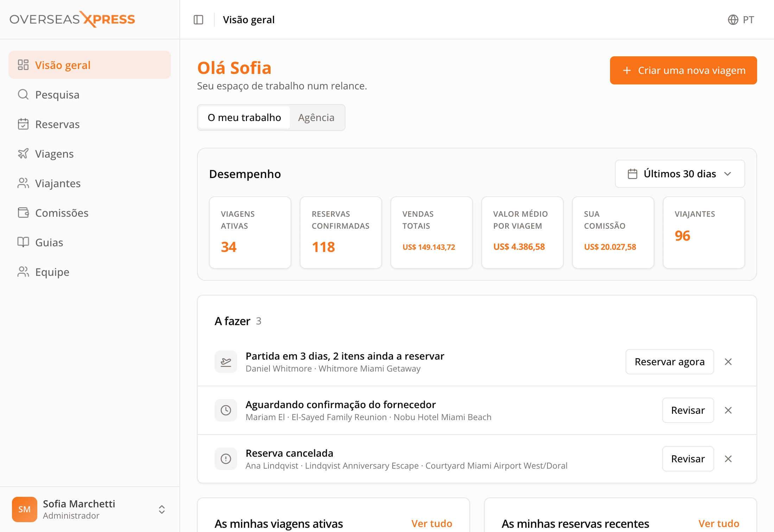The image size is (774, 532).
Task: Toggle the sidebar panel icon
Action: tap(198, 20)
